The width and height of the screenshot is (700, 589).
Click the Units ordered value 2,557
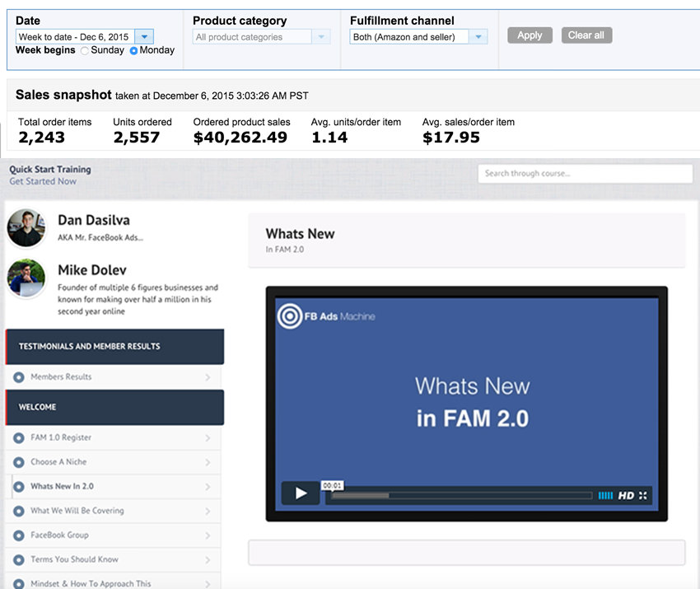coord(136,138)
